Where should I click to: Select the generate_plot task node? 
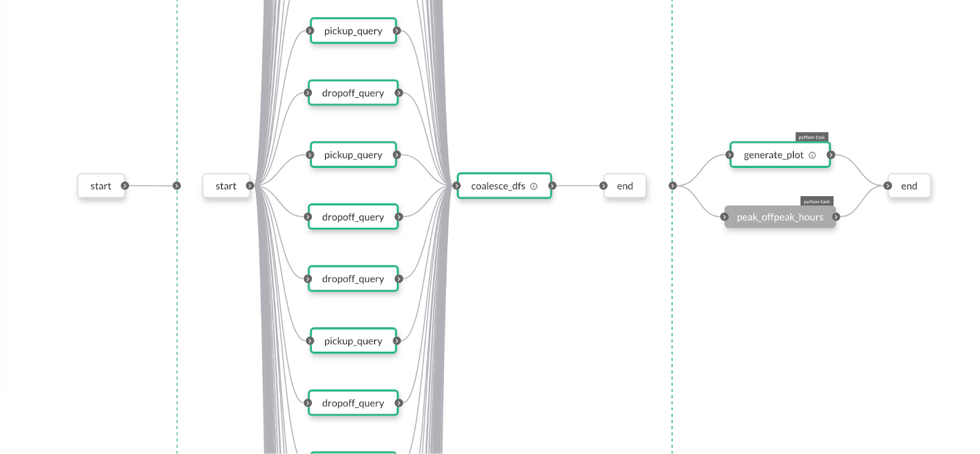click(780, 155)
